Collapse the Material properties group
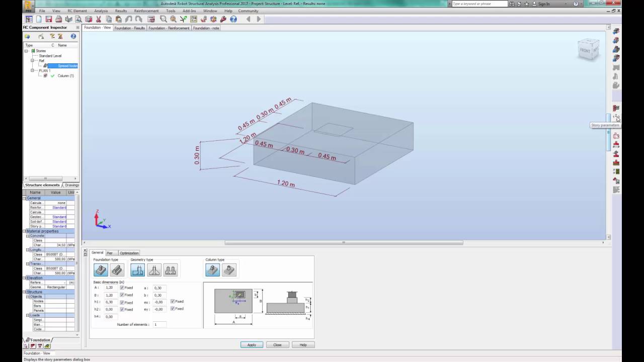The image size is (644, 362). point(24,231)
